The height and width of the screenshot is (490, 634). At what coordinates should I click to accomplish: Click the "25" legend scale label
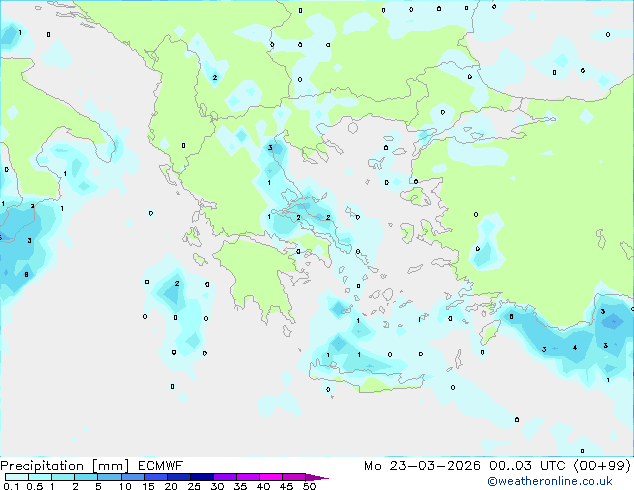click(194, 486)
